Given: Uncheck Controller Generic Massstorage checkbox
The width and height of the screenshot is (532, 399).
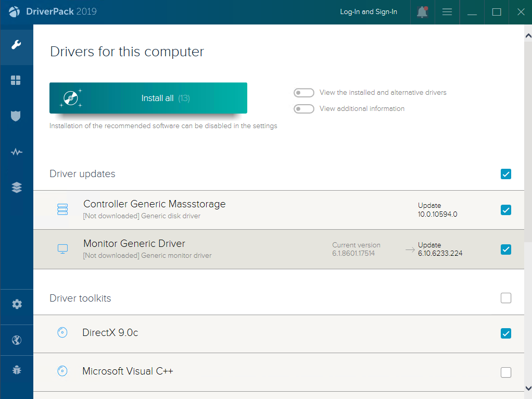Looking at the screenshot, I should click(x=506, y=210).
